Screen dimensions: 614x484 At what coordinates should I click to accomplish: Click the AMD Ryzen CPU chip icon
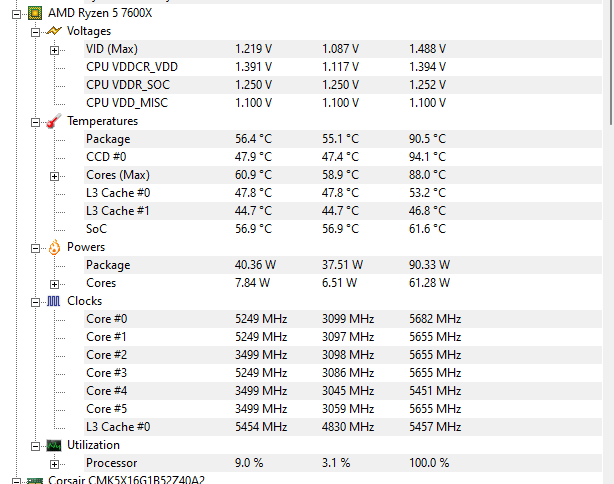[35, 12]
